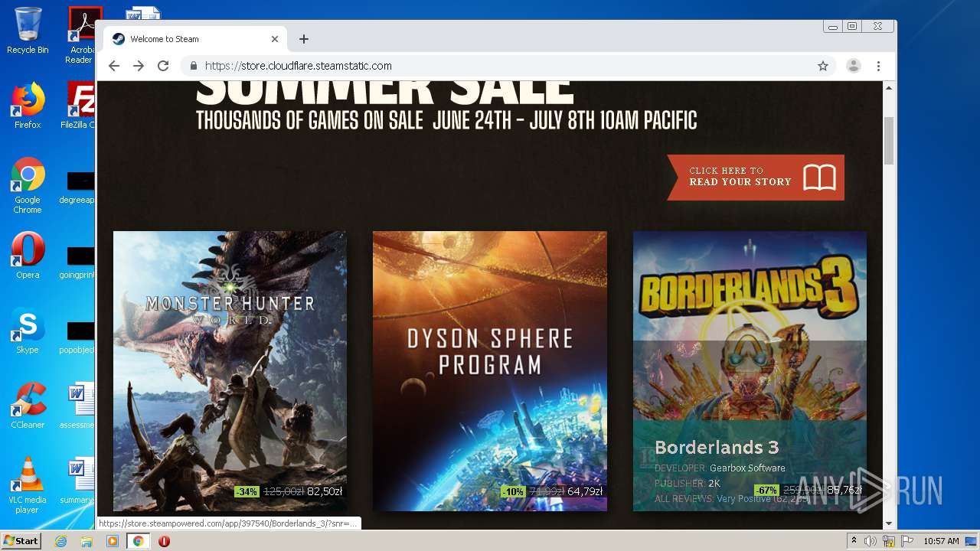This screenshot has width=980, height=551.
Task: Click the 10:57 AM taskbar clock
Action: coord(942,541)
